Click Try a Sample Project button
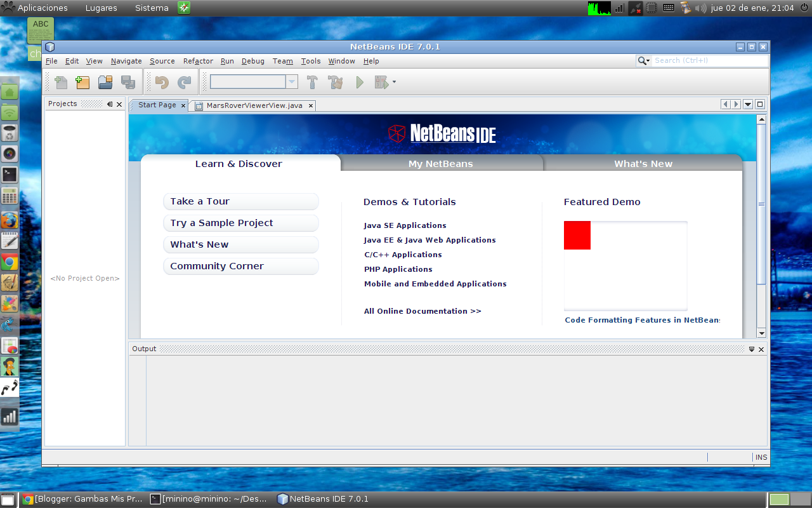The width and height of the screenshot is (812, 508). point(241,223)
